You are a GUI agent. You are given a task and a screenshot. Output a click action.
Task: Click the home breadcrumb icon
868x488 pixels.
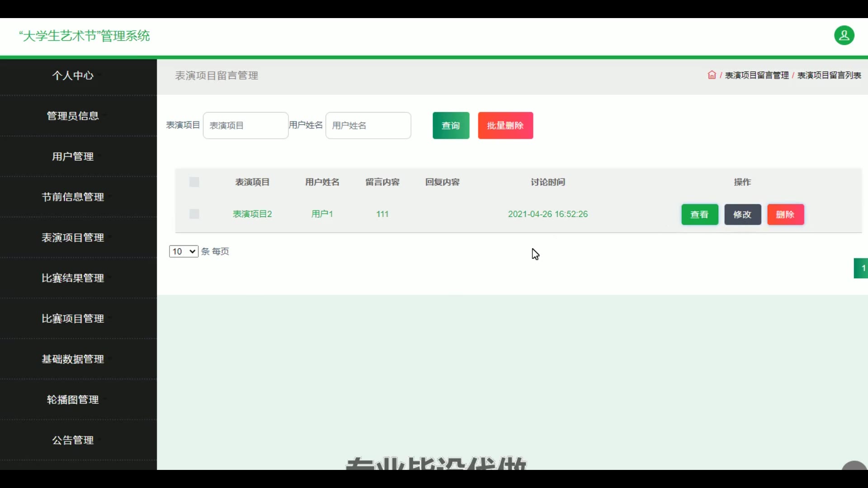pos(712,75)
